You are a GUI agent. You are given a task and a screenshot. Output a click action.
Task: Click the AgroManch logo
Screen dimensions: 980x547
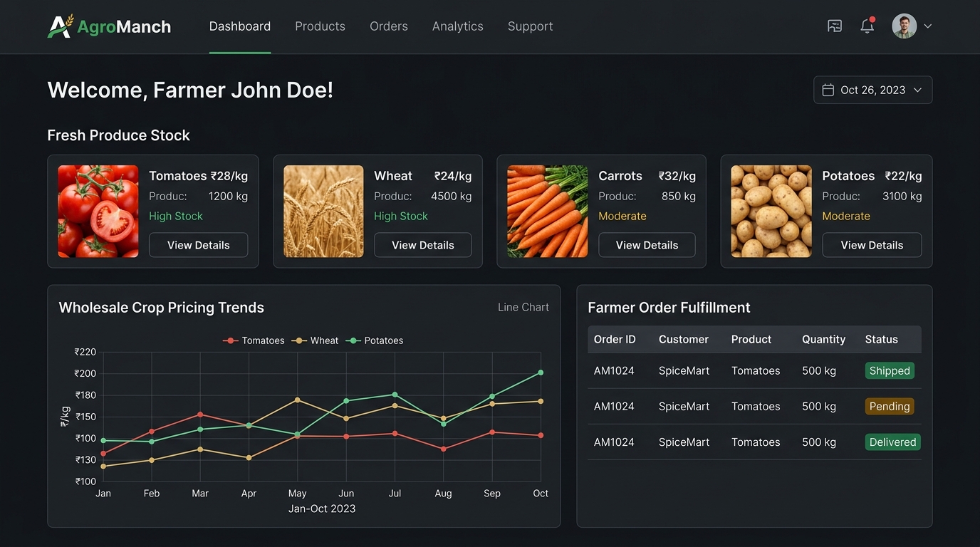click(109, 26)
